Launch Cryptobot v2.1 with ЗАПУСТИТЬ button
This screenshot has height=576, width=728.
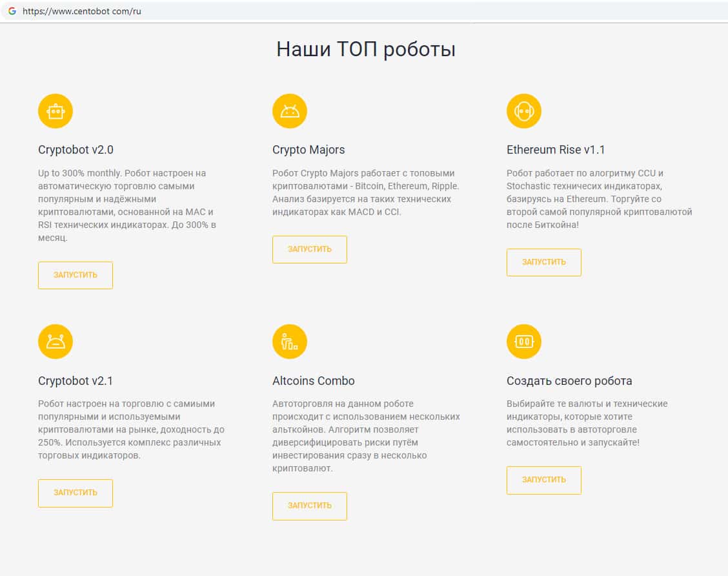76,493
